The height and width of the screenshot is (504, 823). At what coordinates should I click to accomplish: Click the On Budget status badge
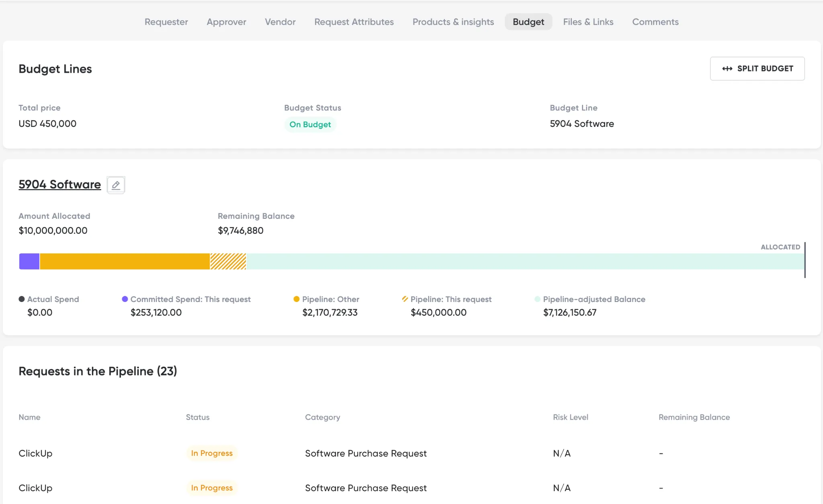click(310, 124)
